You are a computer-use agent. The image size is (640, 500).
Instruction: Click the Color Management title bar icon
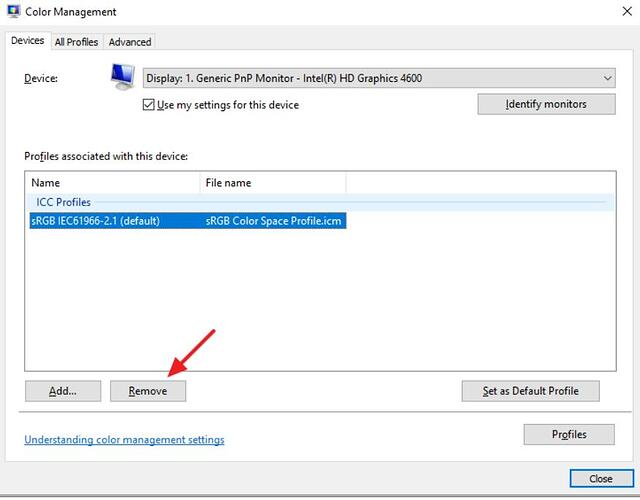click(x=14, y=12)
